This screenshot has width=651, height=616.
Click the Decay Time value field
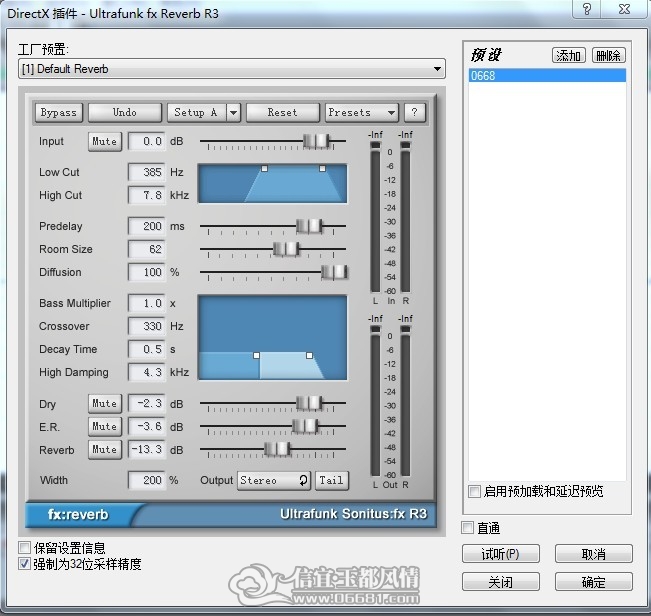(x=146, y=349)
